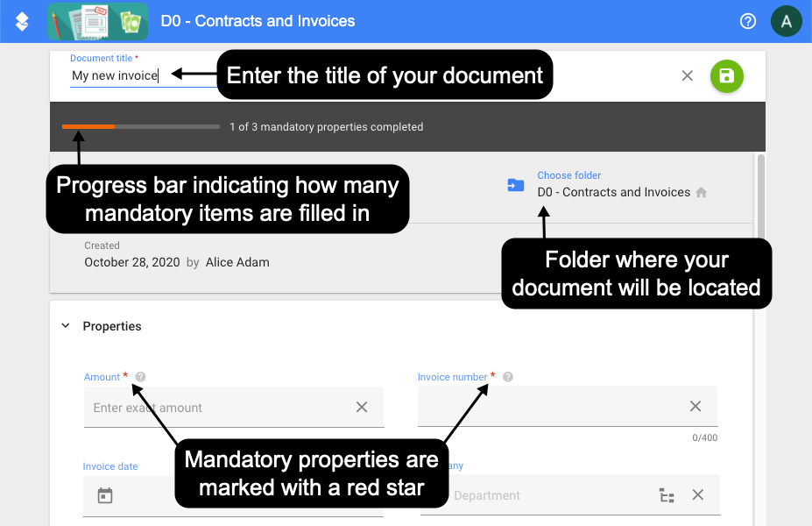812x526 pixels.
Task: Collapse the Properties section
Action: pyautogui.click(x=65, y=325)
